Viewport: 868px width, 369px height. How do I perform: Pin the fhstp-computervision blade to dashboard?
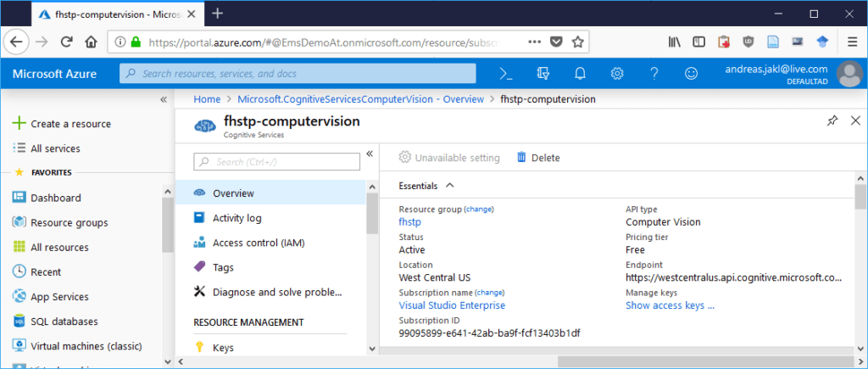(832, 120)
